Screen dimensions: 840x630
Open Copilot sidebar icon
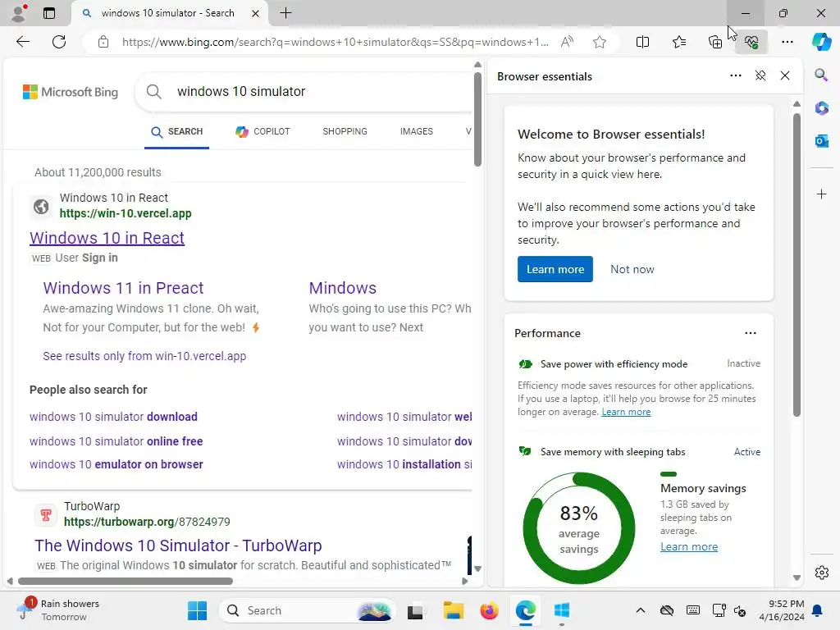(821, 42)
